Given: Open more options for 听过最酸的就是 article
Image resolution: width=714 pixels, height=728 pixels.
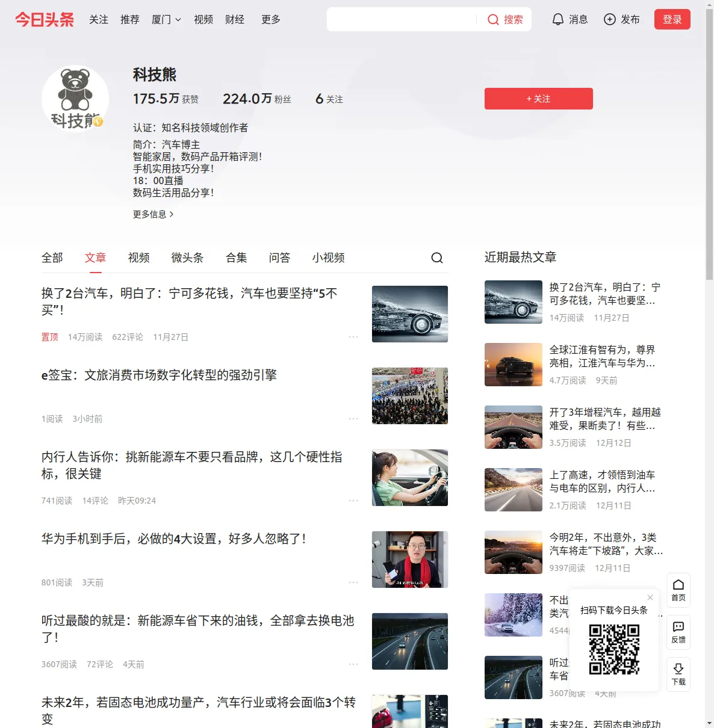Looking at the screenshot, I should pos(353,664).
